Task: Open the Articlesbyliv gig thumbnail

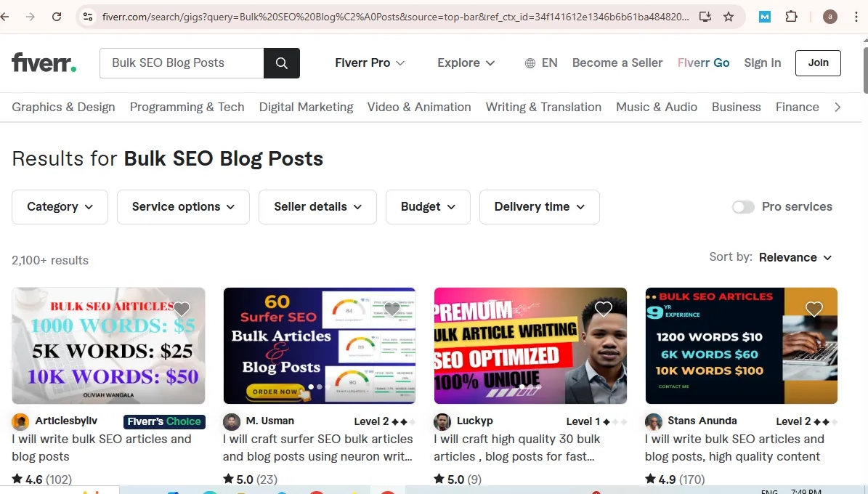Action: (x=108, y=346)
